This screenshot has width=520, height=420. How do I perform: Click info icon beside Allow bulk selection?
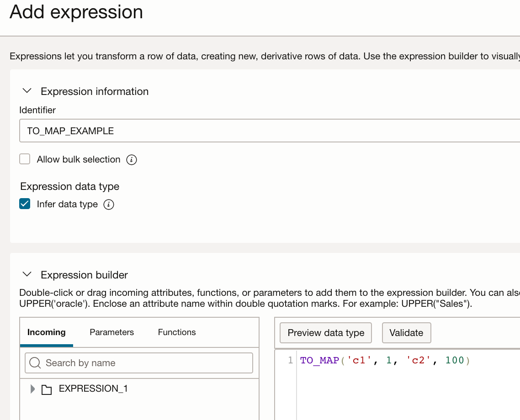tap(132, 160)
